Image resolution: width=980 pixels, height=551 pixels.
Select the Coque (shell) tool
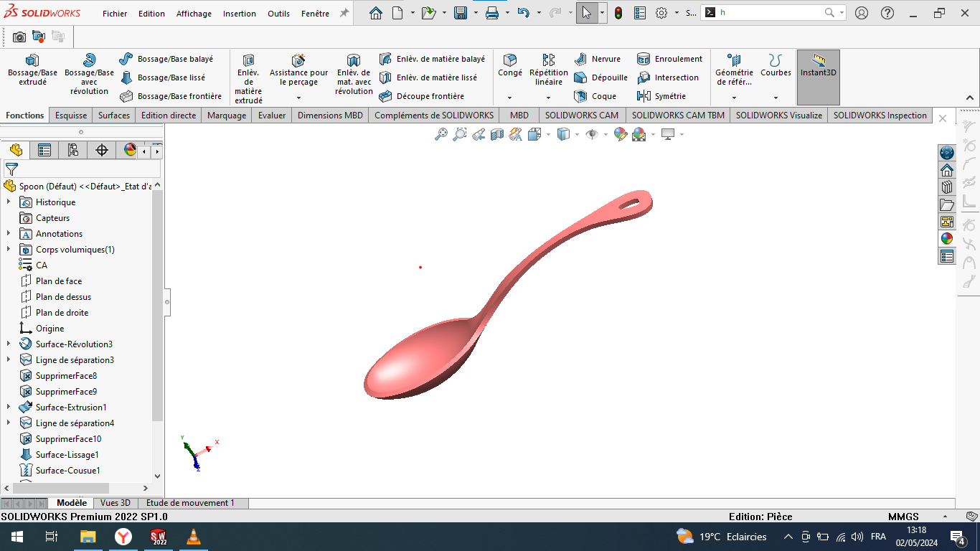[600, 95]
